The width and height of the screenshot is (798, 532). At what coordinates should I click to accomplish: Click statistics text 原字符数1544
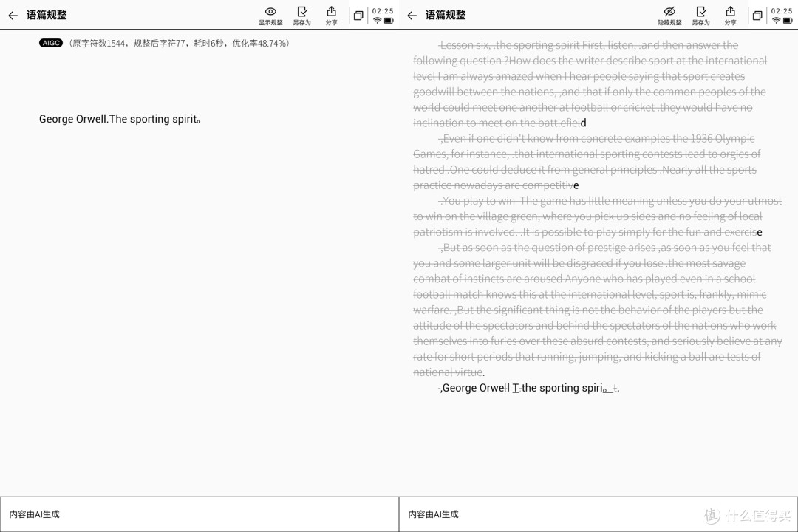[x=98, y=44]
